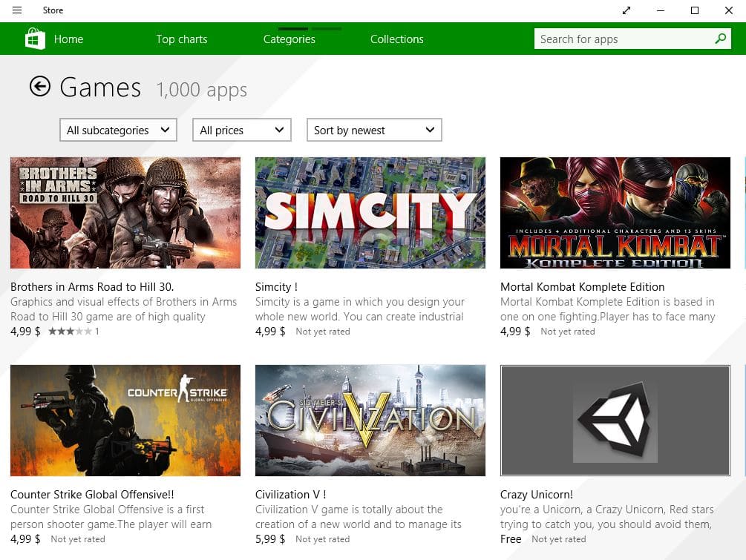Open Counter Strike Global Offensive listing
Image resolution: width=746 pixels, height=560 pixels.
pyautogui.click(x=125, y=420)
